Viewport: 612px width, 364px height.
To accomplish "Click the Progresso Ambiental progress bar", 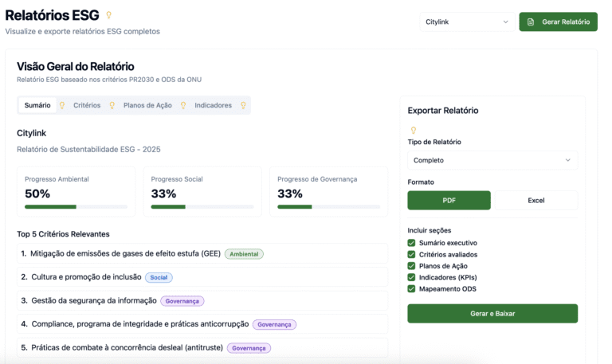I will coord(76,207).
